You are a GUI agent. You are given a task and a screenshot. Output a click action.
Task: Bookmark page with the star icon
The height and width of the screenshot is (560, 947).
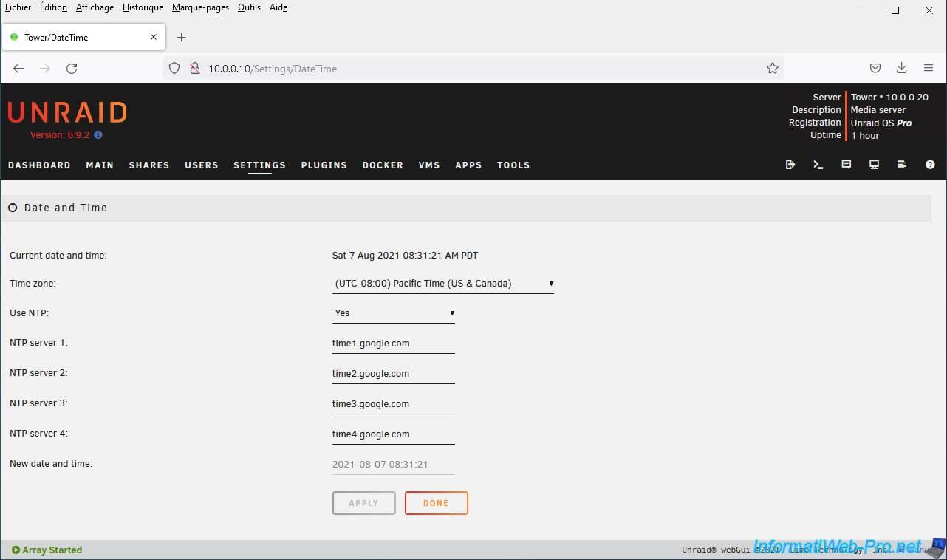point(773,68)
